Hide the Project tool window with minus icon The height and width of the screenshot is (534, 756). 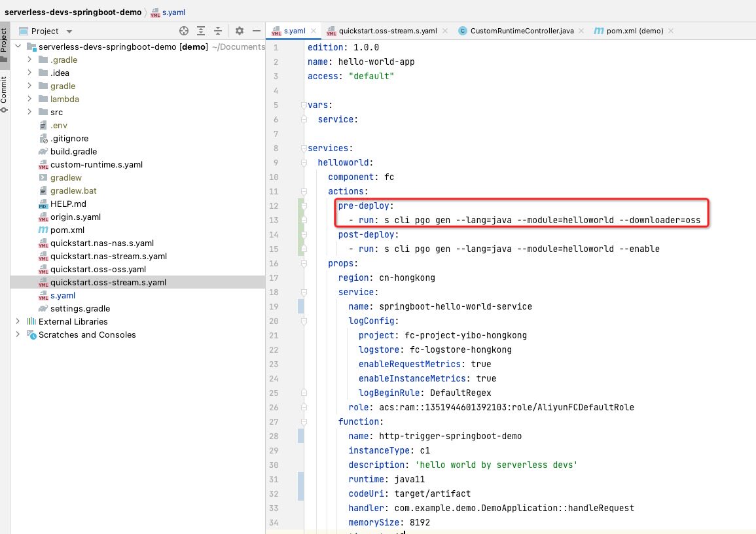click(256, 31)
